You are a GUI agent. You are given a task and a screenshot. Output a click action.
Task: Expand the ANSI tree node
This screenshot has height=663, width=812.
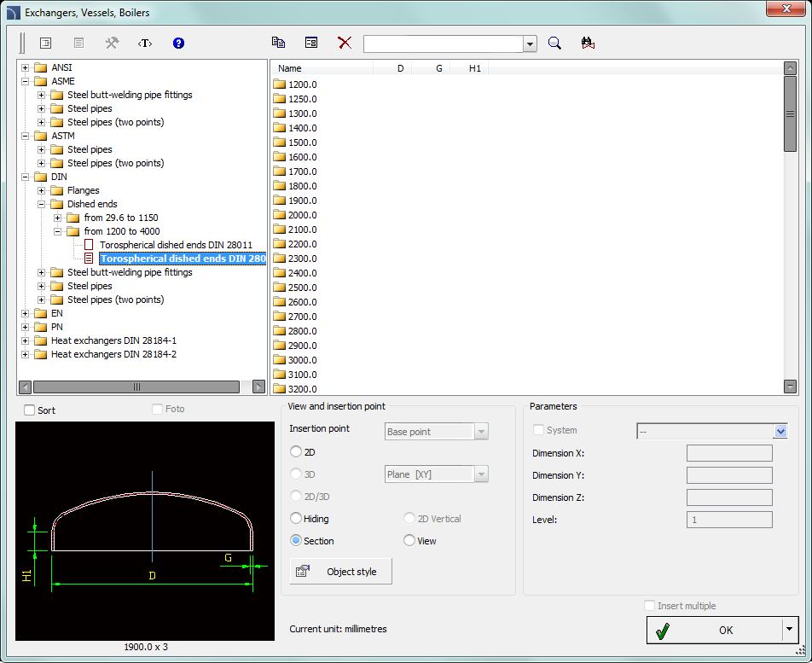click(25, 67)
